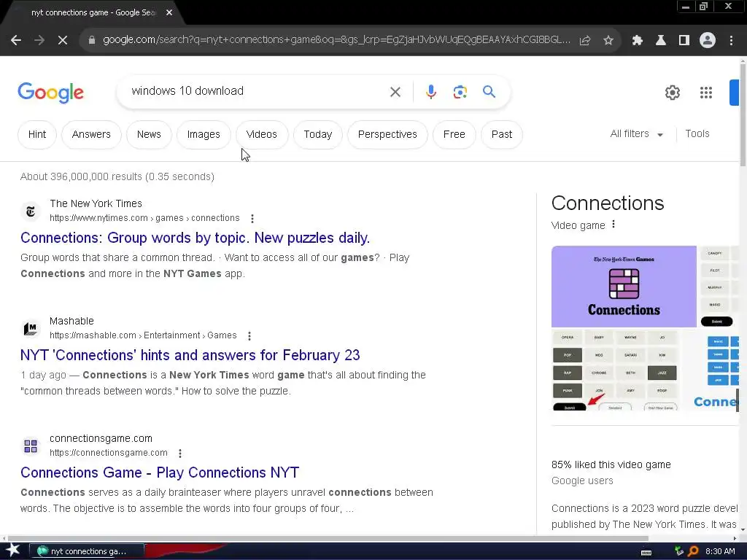This screenshot has width=747, height=560.
Task: Expand the All filters dropdown
Action: coord(637,134)
